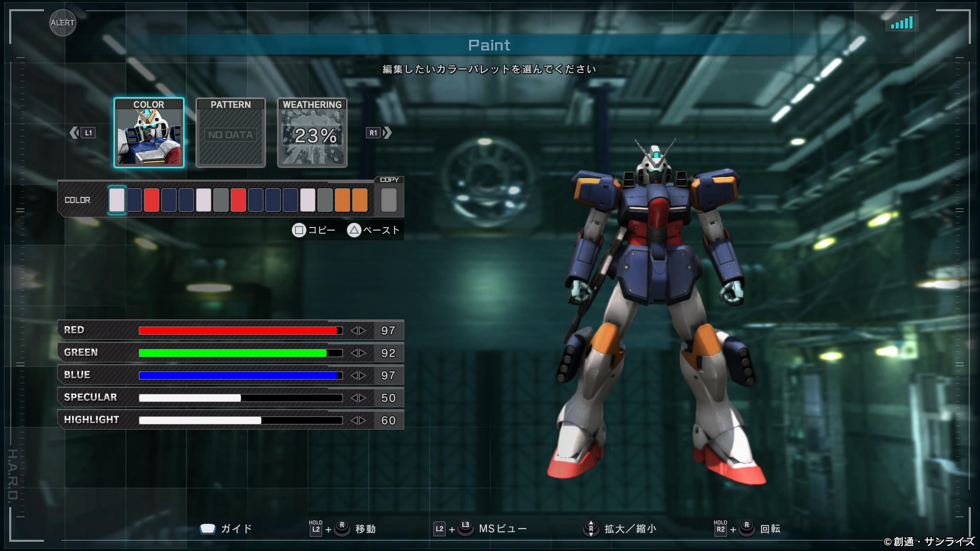Open the WEATHERING 23% tab
The height and width of the screenshot is (551, 980).
pos(312,133)
